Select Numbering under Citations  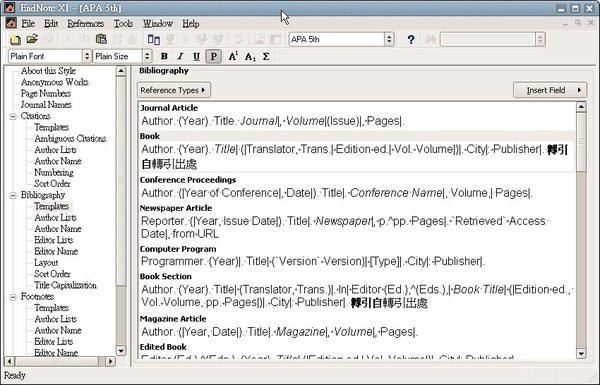pos(54,172)
